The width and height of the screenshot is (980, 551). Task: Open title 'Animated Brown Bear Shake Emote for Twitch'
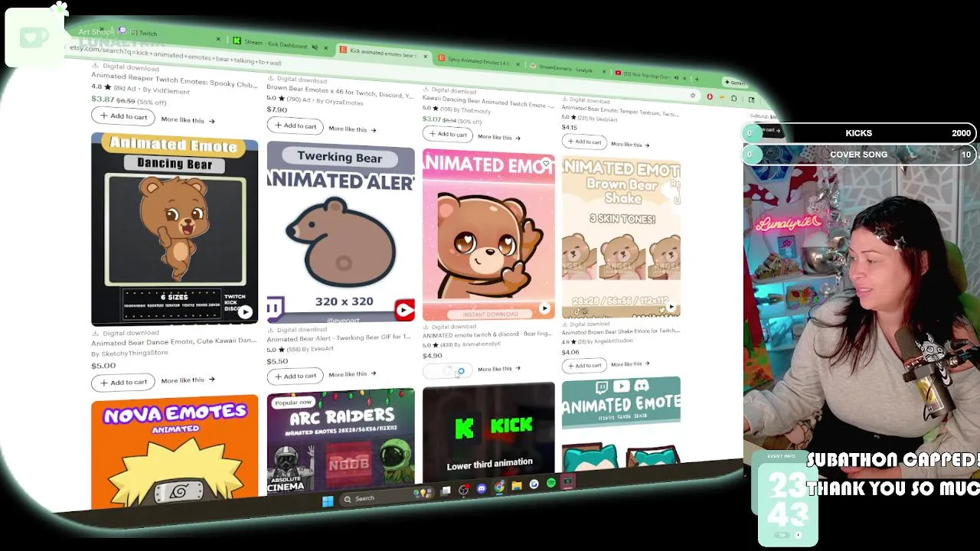click(x=620, y=332)
